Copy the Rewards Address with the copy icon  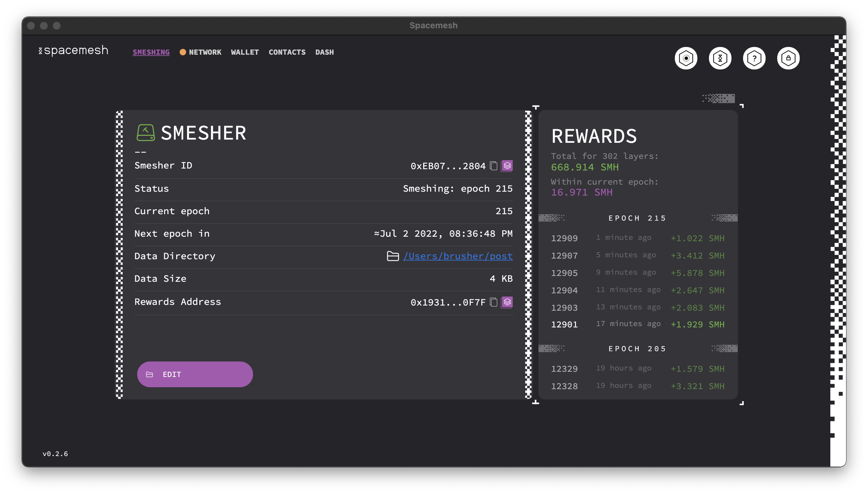click(x=493, y=302)
